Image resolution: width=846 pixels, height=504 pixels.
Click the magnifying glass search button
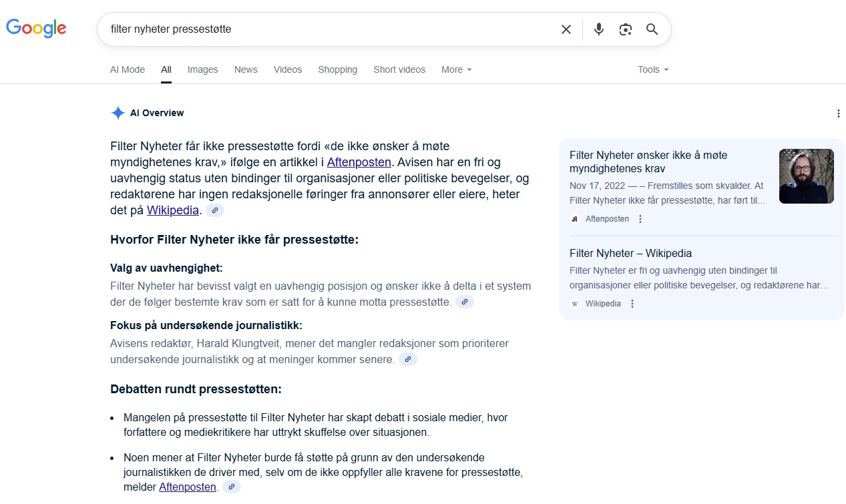click(x=652, y=29)
